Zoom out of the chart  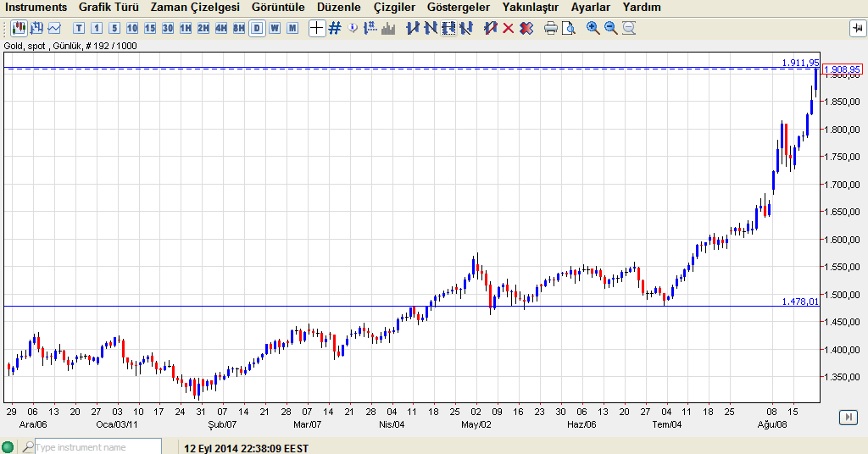(x=610, y=28)
